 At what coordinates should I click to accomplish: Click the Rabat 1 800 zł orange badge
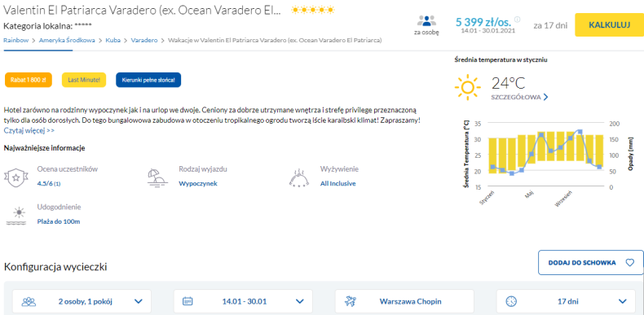pyautogui.click(x=29, y=80)
